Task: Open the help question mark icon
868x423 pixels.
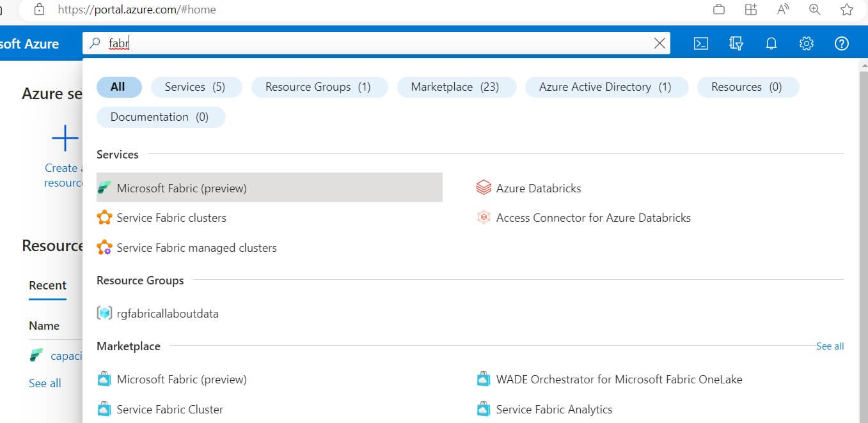Action: pyautogui.click(x=842, y=43)
